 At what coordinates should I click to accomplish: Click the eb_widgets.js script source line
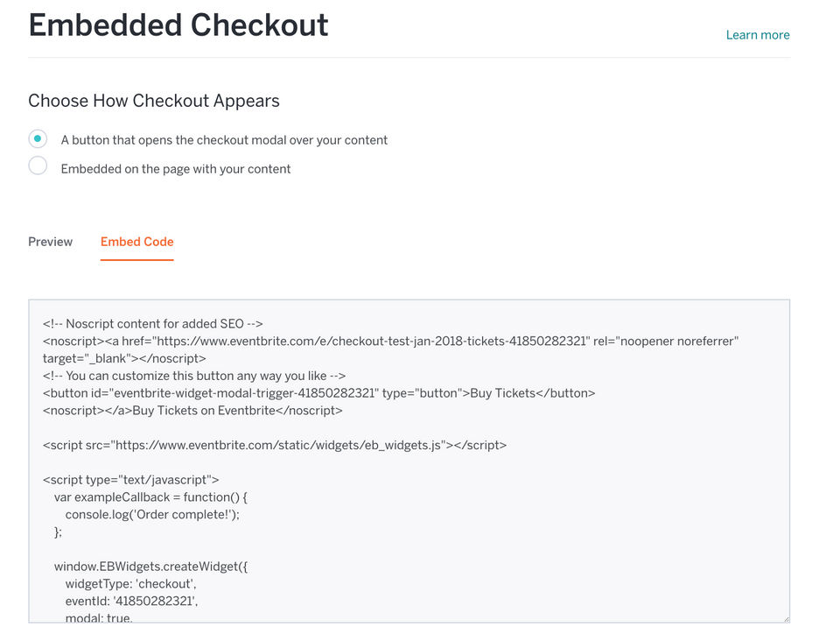coord(275,445)
